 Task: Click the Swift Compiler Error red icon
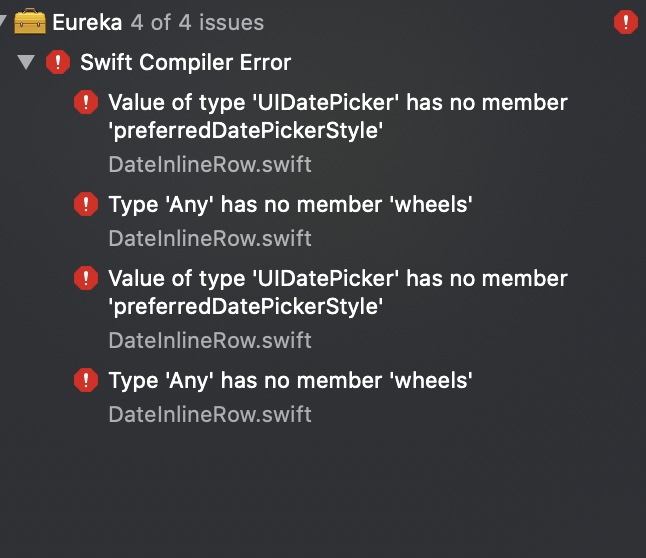pyautogui.click(x=58, y=62)
